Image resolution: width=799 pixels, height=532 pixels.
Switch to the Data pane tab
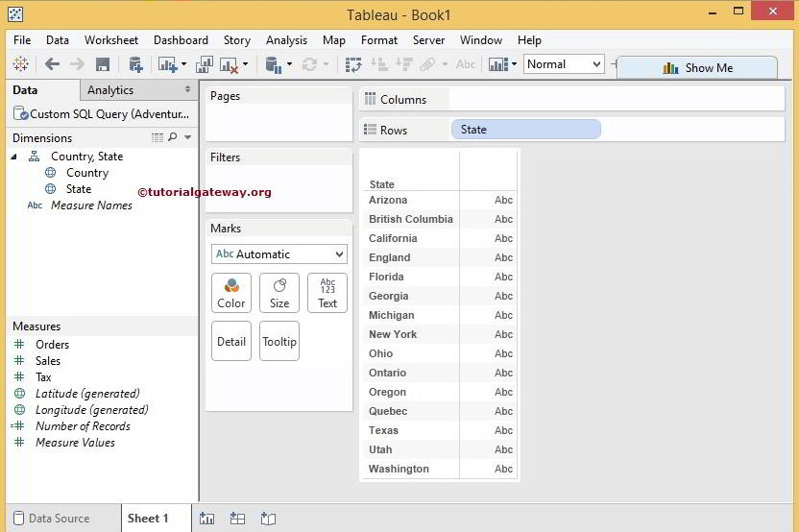click(43, 90)
